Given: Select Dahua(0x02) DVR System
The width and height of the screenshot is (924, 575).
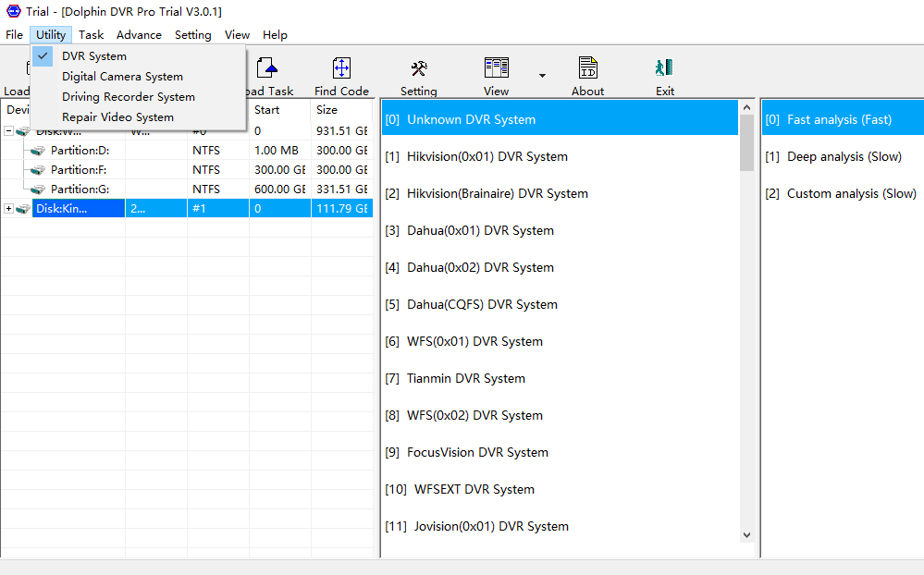Looking at the screenshot, I should click(560, 268).
